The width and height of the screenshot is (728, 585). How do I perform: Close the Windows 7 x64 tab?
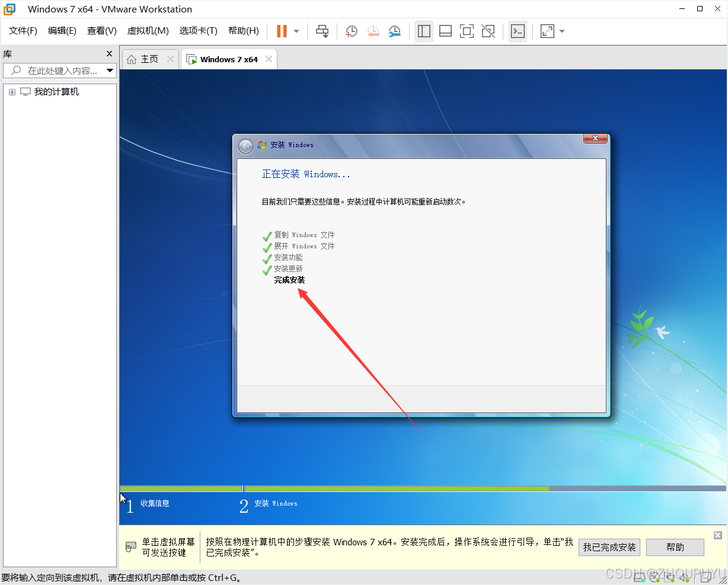269,59
